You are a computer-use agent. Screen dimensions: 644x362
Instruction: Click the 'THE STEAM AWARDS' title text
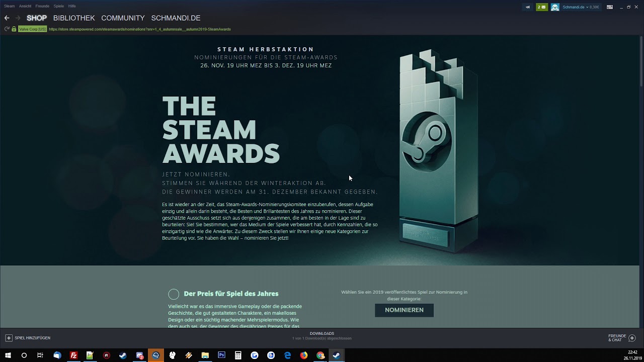[x=221, y=131]
